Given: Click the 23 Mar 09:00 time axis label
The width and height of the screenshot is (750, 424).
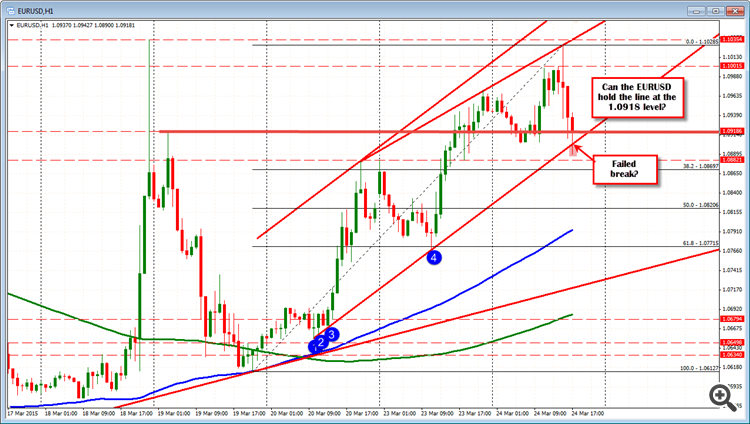Looking at the screenshot, I should (x=437, y=413).
